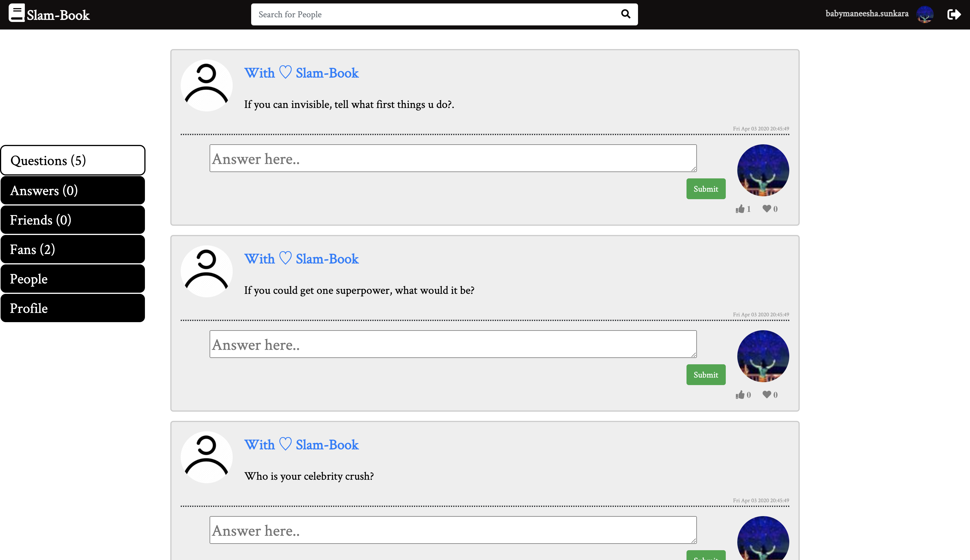Click answer box under superpower question

click(453, 344)
